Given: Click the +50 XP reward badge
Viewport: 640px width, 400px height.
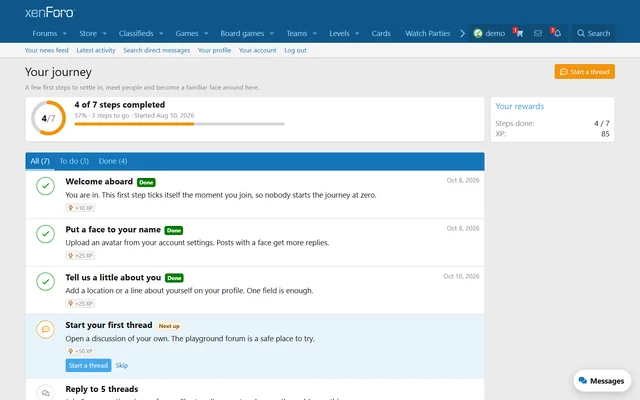Looking at the screenshot, I should tap(80, 351).
